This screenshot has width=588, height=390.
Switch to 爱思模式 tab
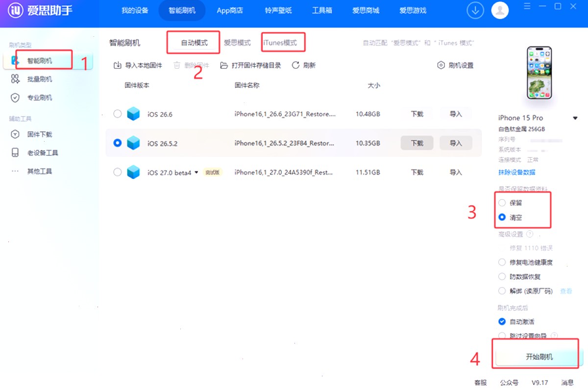pos(237,43)
